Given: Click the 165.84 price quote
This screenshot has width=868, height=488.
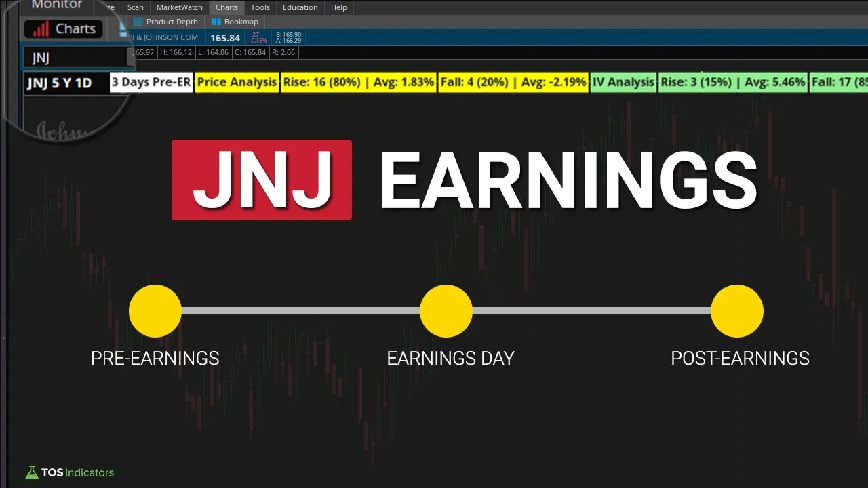Looking at the screenshot, I should [225, 38].
